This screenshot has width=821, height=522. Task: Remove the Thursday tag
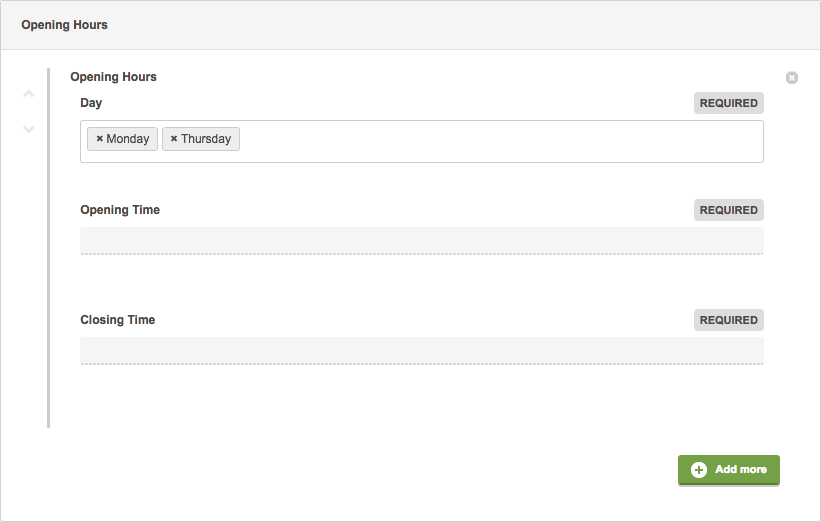tap(174, 139)
